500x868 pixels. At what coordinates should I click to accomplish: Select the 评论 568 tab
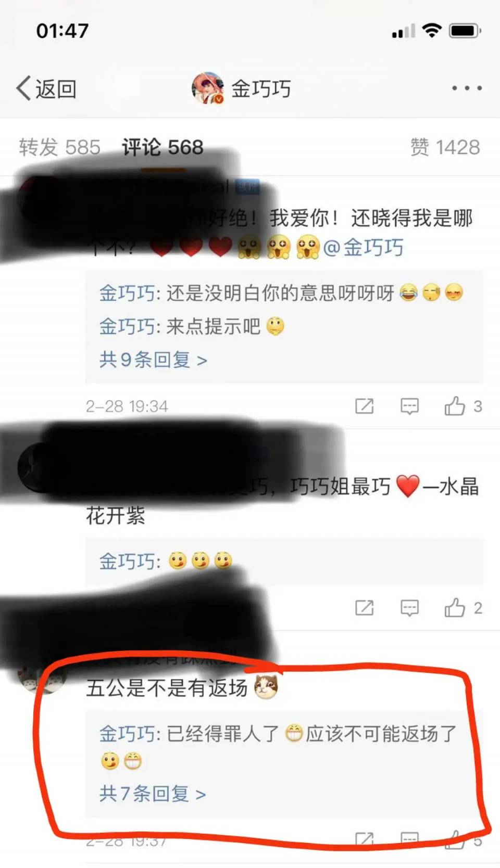point(162,147)
